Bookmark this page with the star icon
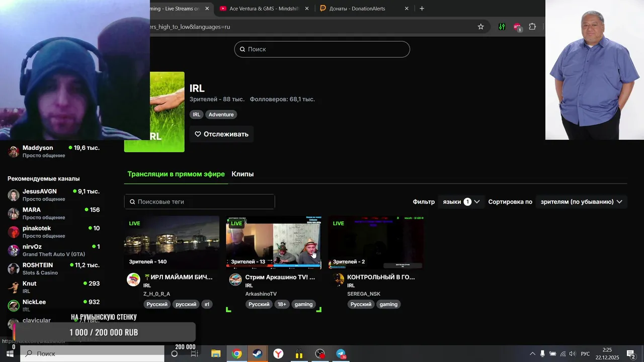This screenshot has width=644, height=362. pyautogui.click(x=480, y=27)
